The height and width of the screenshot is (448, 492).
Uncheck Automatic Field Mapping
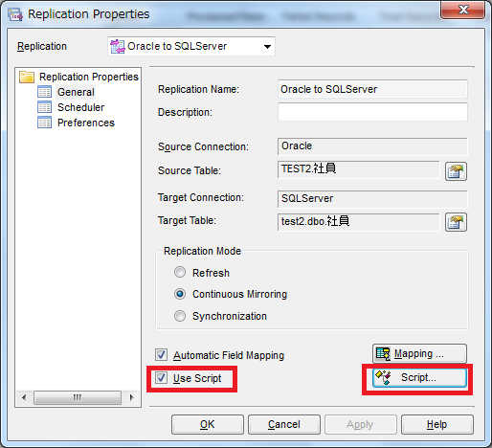click(161, 355)
